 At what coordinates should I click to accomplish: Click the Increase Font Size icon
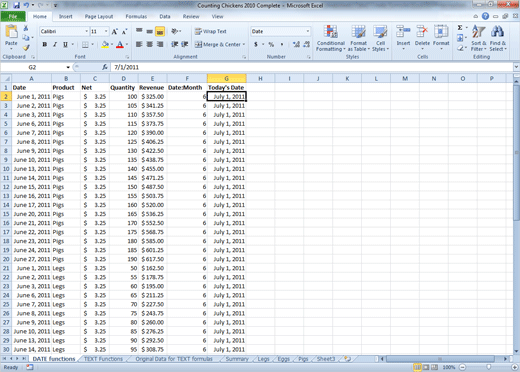point(114,32)
